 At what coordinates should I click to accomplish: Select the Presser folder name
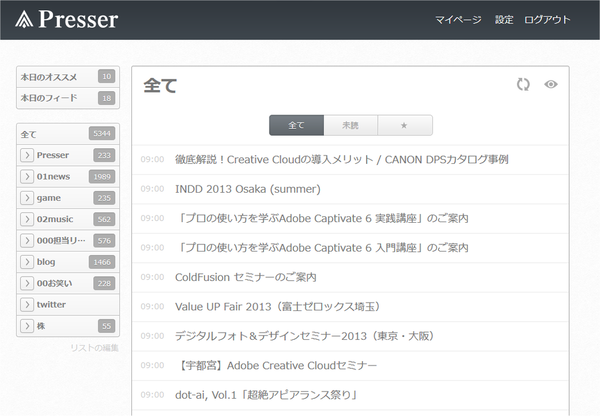(x=53, y=155)
